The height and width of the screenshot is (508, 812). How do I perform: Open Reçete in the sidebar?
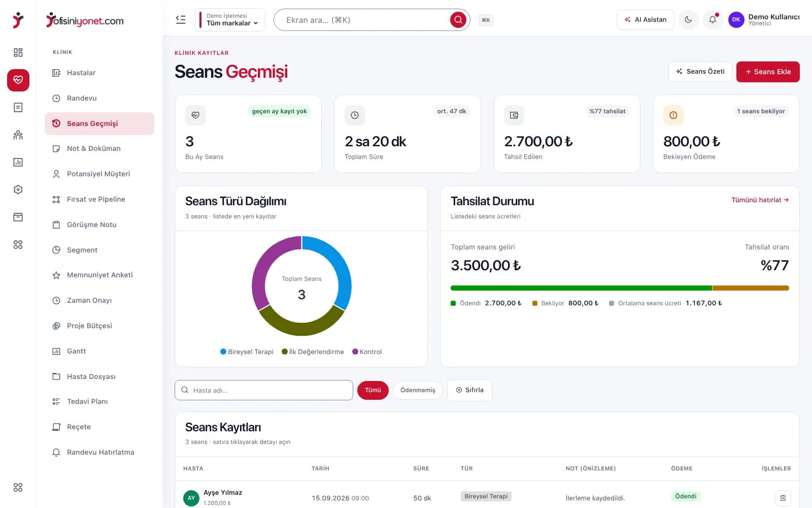99,427
